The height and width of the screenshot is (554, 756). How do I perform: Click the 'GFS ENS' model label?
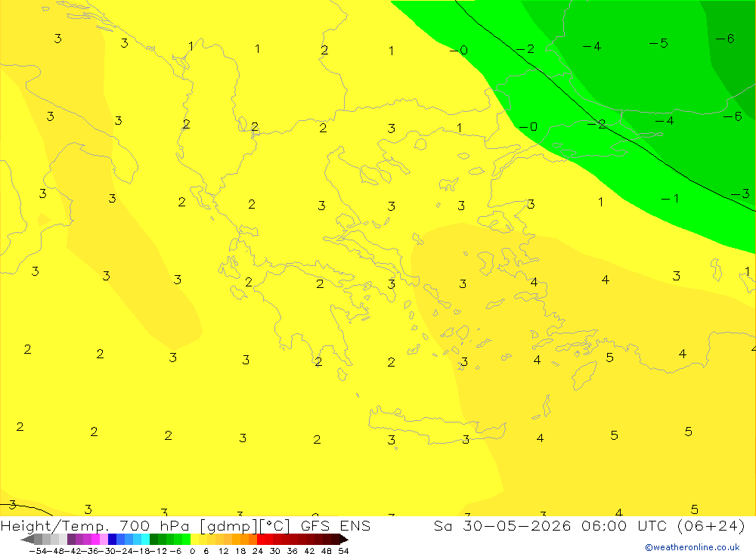pyautogui.click(x=336, y=525)
